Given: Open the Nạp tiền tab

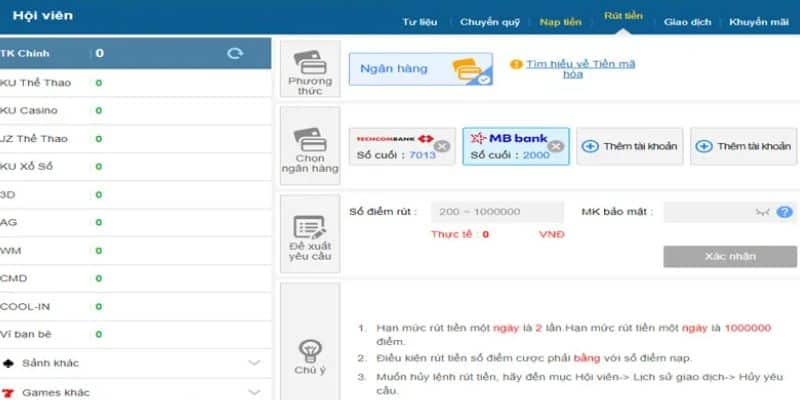Looking at the screenshot, I should click(x=562, y=21).
